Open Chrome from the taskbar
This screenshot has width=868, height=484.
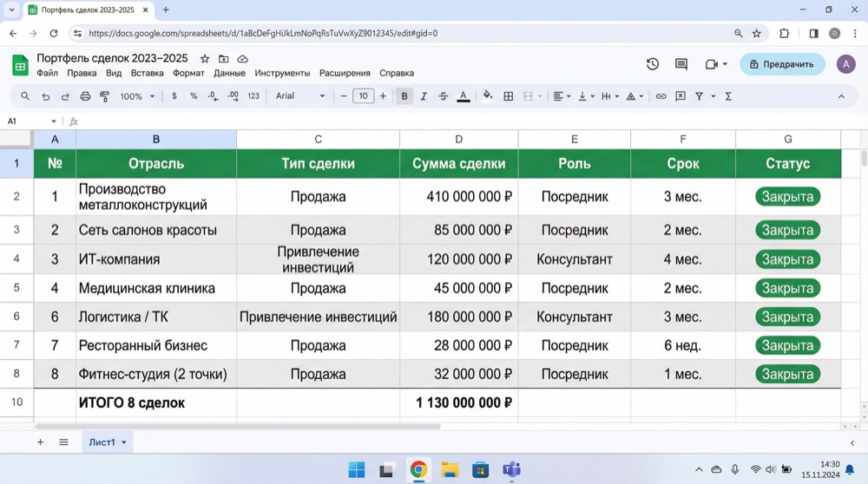(x=418, y=469)
